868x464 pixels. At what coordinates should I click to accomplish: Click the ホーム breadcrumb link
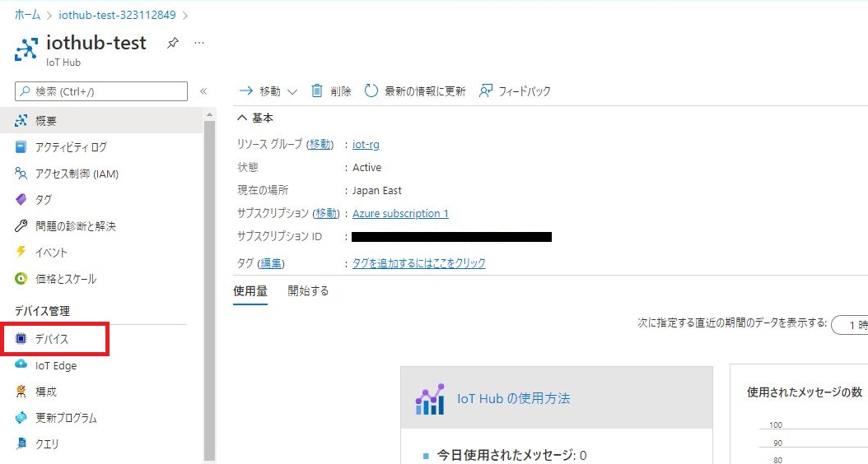27,15
